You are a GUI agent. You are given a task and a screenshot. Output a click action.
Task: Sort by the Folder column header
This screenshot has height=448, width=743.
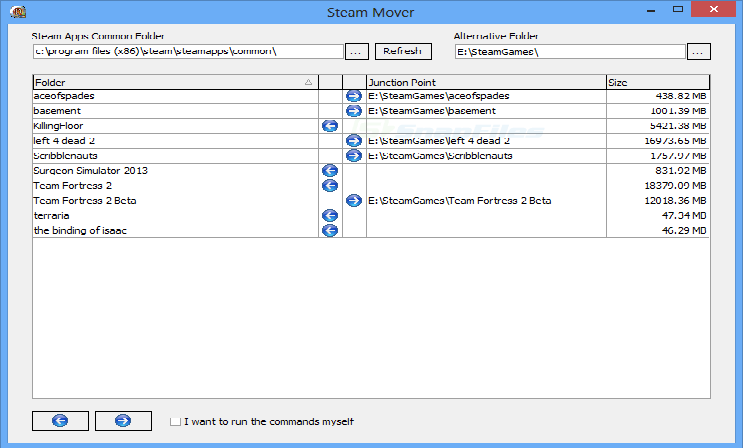coord(176,82)
